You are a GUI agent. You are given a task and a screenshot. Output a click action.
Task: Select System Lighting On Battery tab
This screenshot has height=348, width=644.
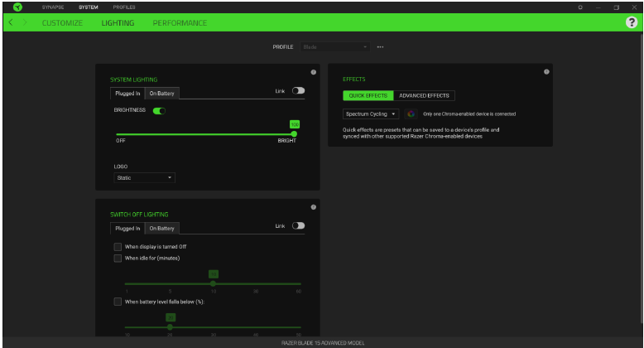[161, 94]
